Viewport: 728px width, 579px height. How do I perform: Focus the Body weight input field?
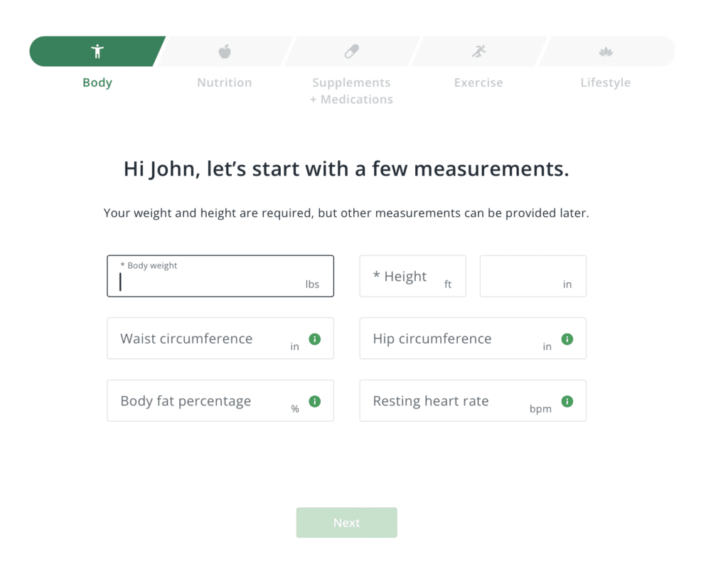pos(210,282)
